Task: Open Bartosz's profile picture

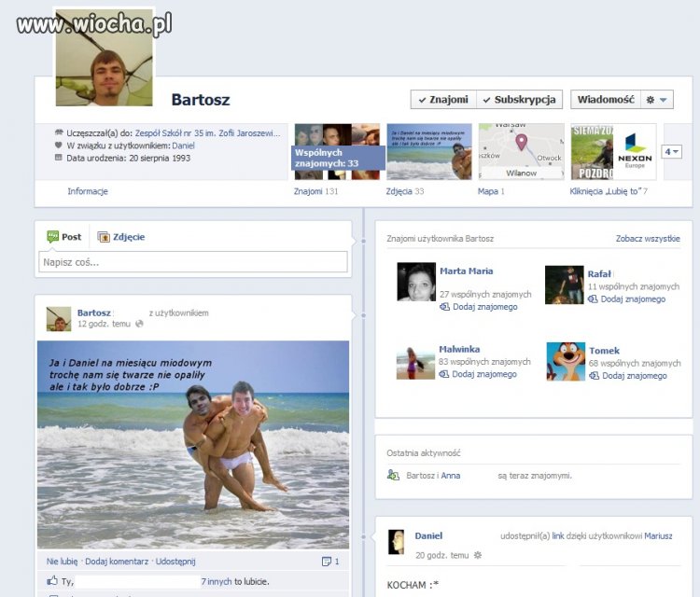Action: (x=104, y=58)
